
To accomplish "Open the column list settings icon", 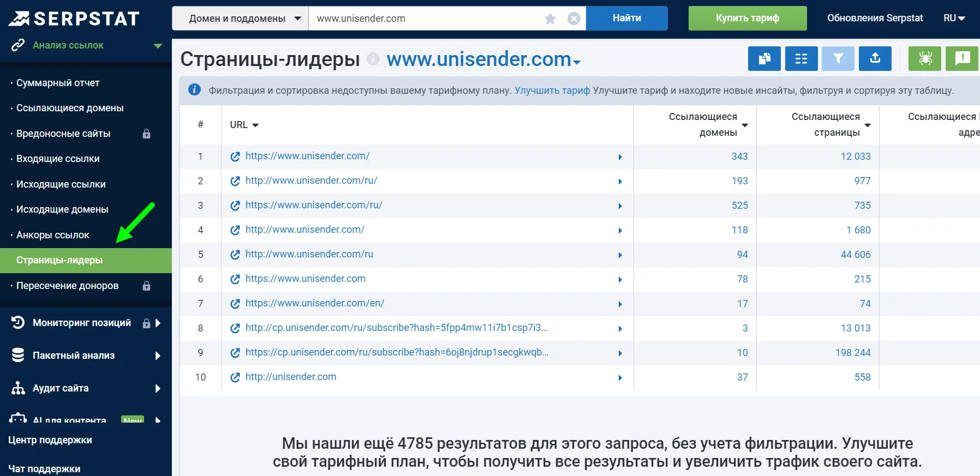I will pos(801,58).
